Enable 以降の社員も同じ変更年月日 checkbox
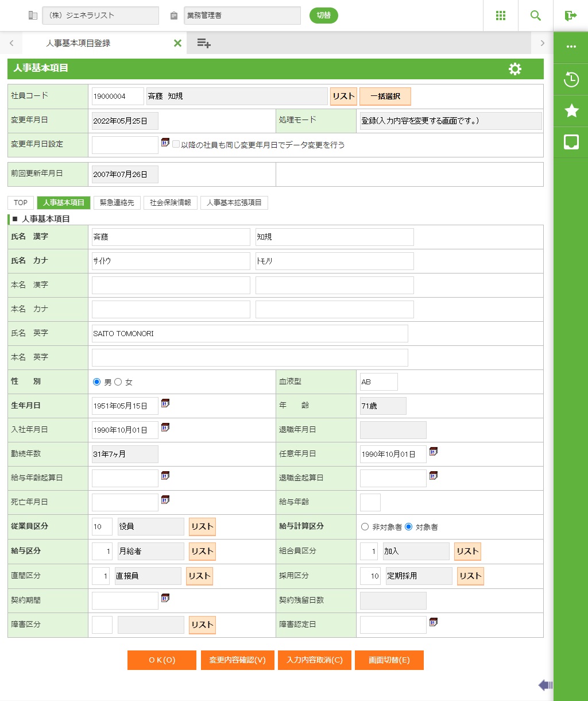The image size is (588, 701). pos(176,145)
